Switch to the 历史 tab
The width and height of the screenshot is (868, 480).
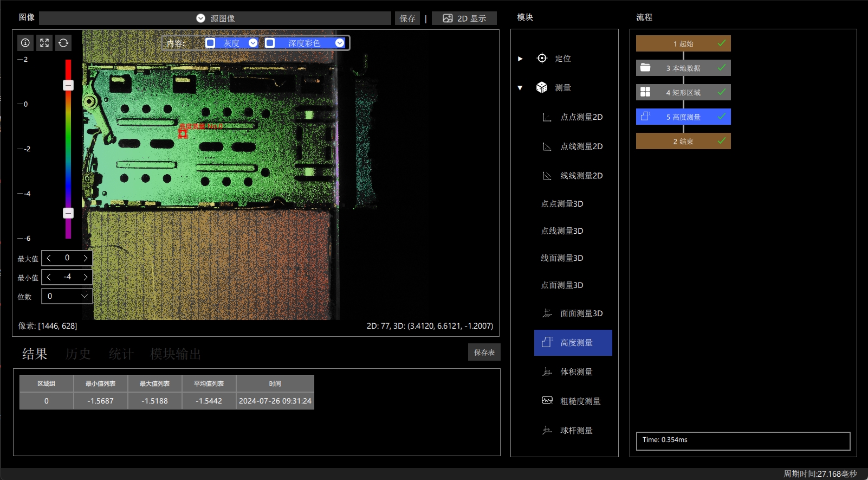click(78, 354)
